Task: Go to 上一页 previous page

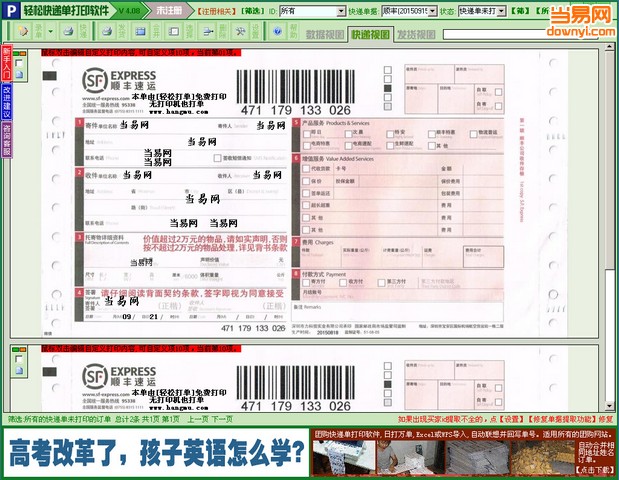Action: 197,419
